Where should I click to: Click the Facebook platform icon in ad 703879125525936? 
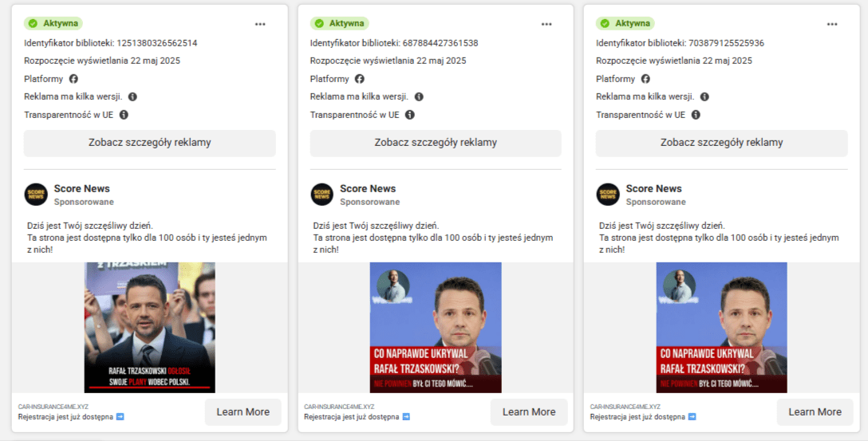645,79
